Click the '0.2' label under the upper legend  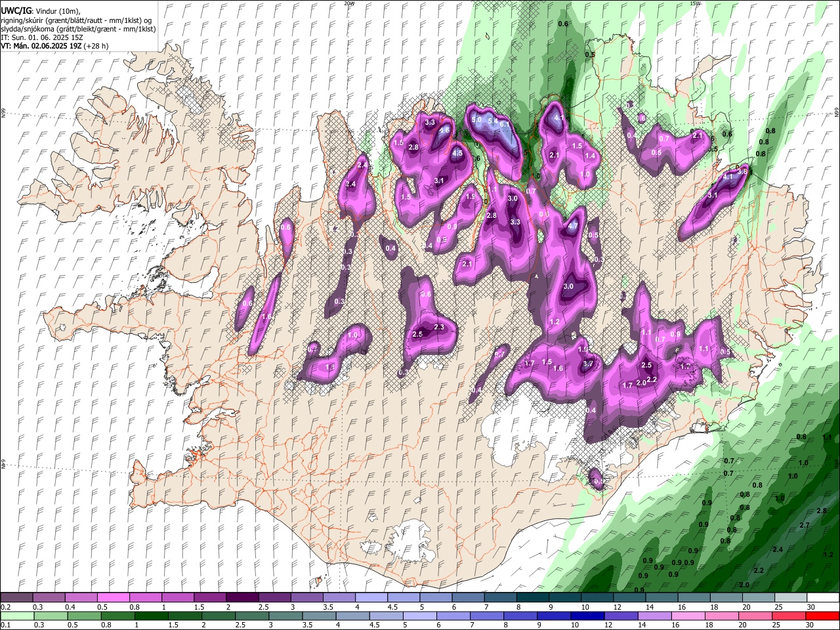point(5,607)
